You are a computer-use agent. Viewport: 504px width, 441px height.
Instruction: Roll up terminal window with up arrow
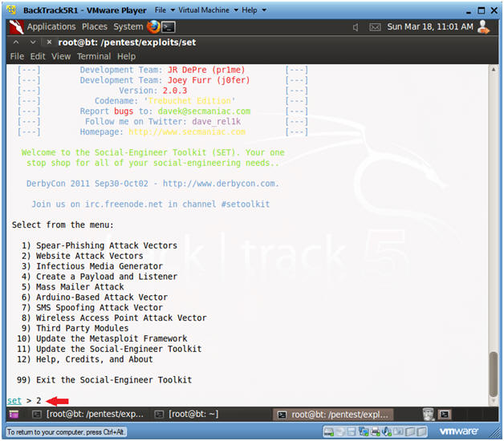tap(16, 42)
